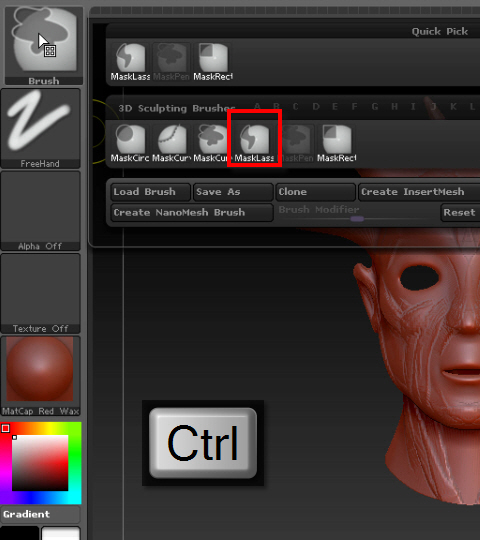
Task: Select MaskCurvePen brush in sculpting brushes
Action: [x=210, y=143]
